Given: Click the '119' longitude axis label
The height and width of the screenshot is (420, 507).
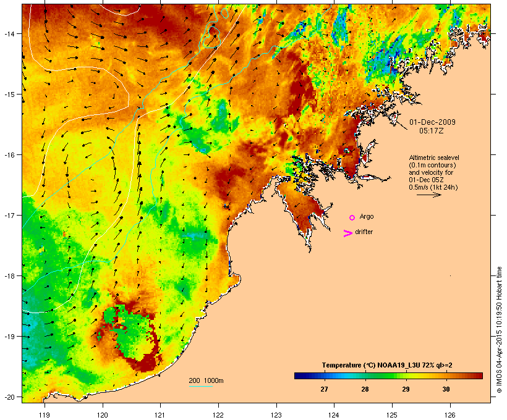Looking at the screenshot, I should tap(45, 415).
